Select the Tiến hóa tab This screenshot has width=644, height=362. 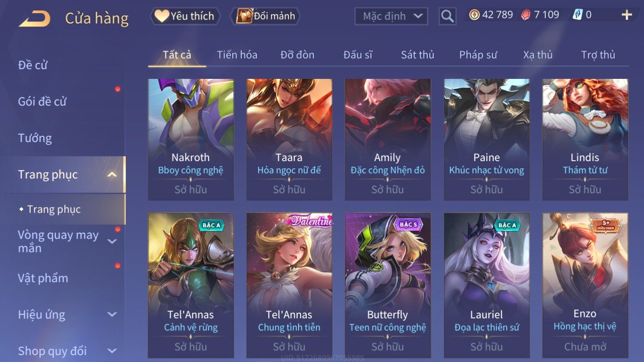237,55
